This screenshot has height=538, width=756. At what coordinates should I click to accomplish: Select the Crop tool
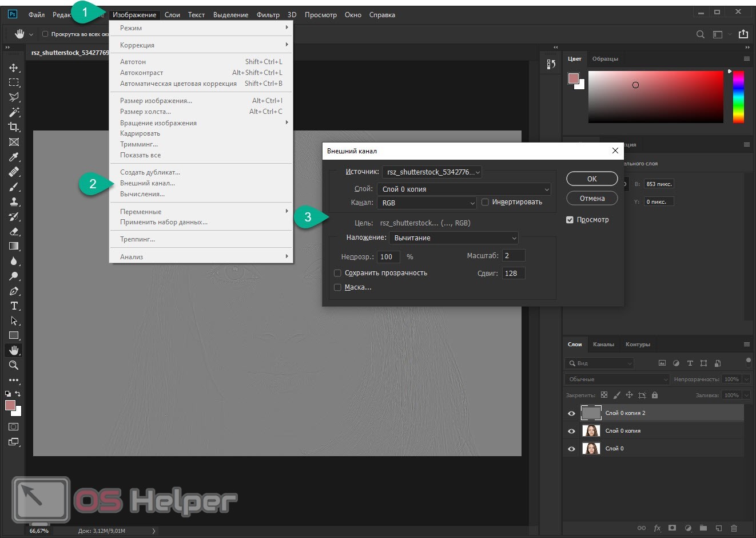click(x=14, y=127)
